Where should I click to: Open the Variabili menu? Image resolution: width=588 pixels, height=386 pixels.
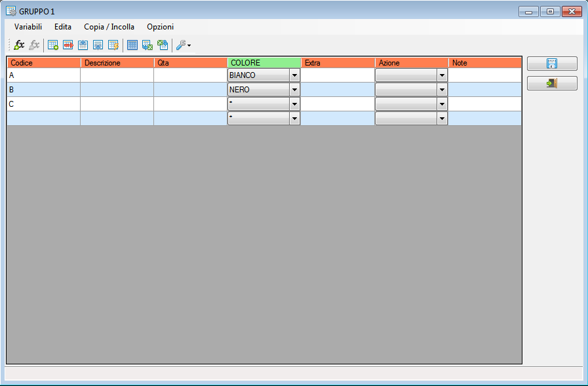(x=28, y=27)
